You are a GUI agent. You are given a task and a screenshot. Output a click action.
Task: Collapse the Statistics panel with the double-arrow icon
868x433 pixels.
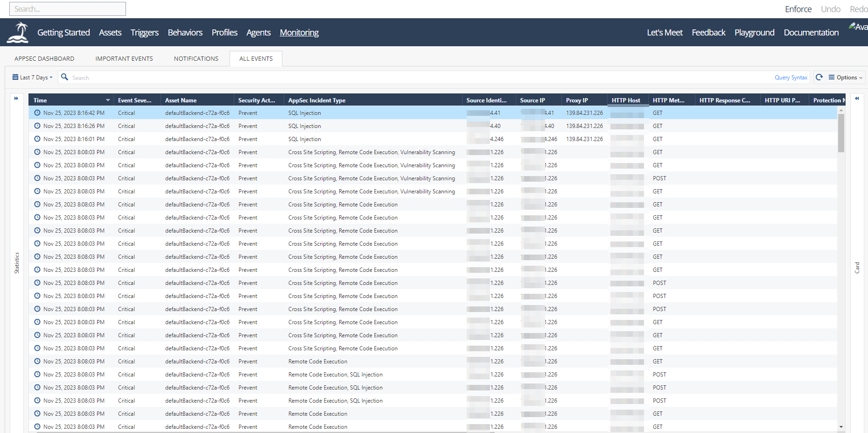(17, 99)
